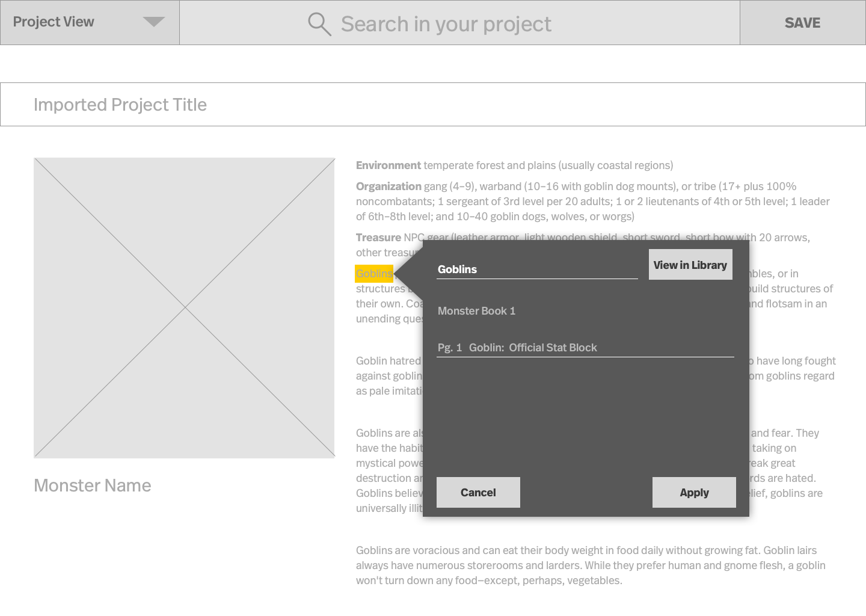Select the Monster Book 1 entry
The image size is (866, 616).
coord(476,311)
